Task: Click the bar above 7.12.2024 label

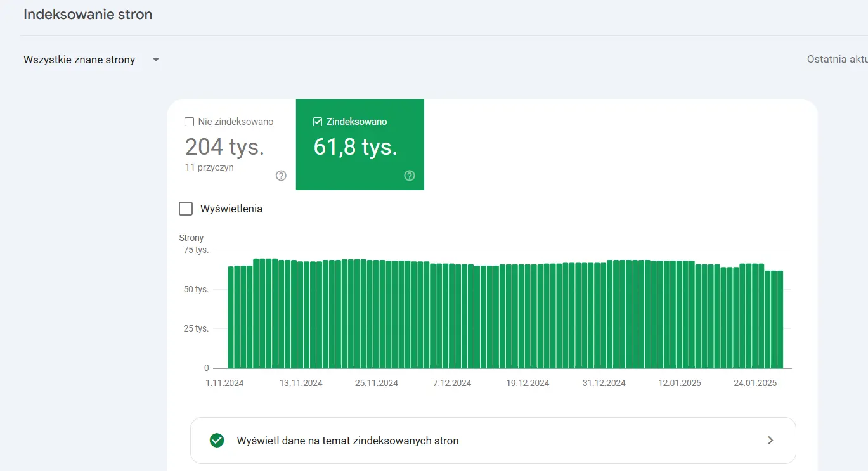Action: pyautogui.click(x=452, y=316)
